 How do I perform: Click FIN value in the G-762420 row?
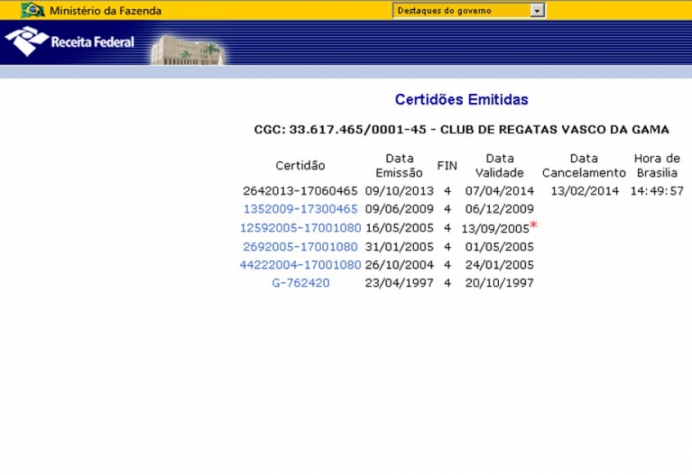[x=448, y=283]
